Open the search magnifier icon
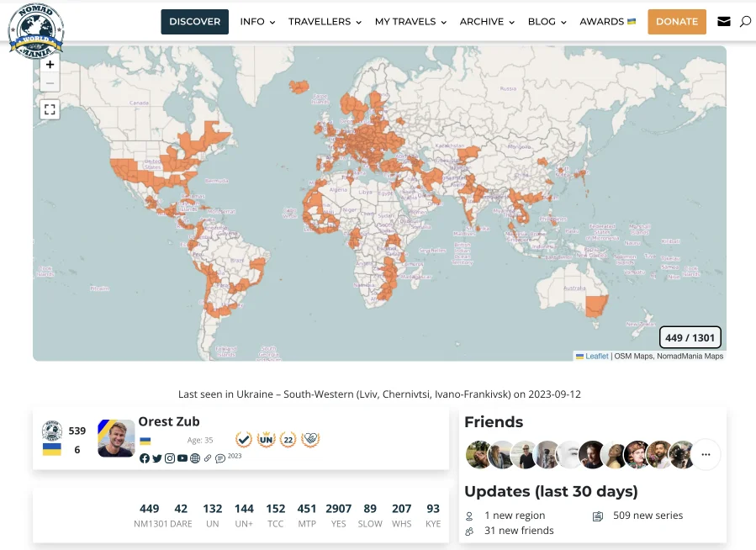This screenshot has width=756, height=550. (745, 22)
